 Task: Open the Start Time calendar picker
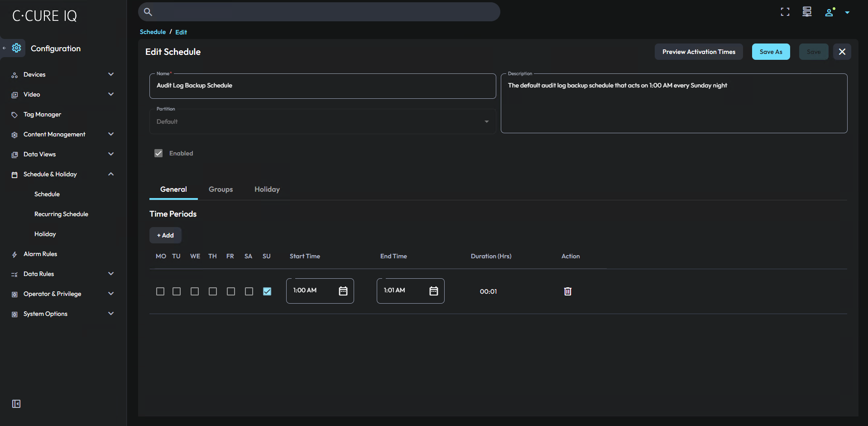point(343,291)
